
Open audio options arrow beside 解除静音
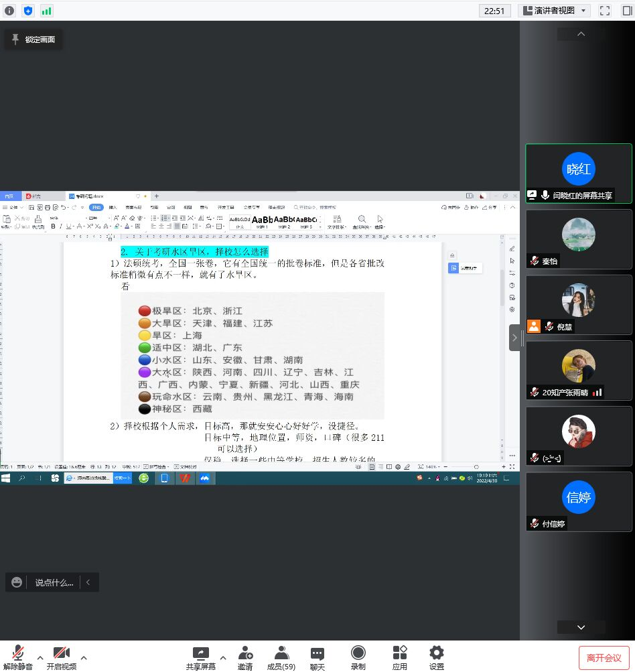(40, 657)
